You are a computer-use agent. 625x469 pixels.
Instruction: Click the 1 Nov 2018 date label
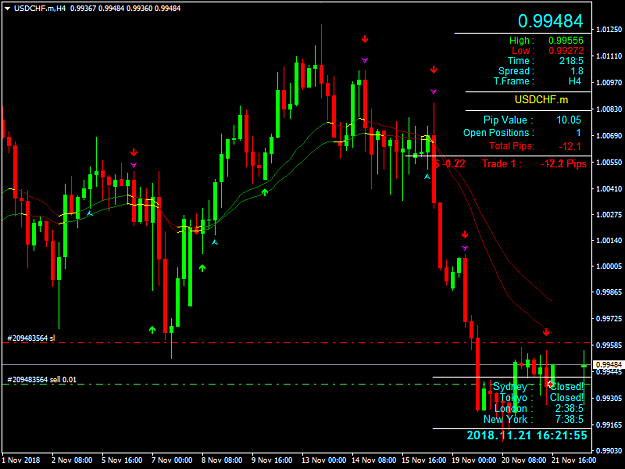click(x=21, y=460)
